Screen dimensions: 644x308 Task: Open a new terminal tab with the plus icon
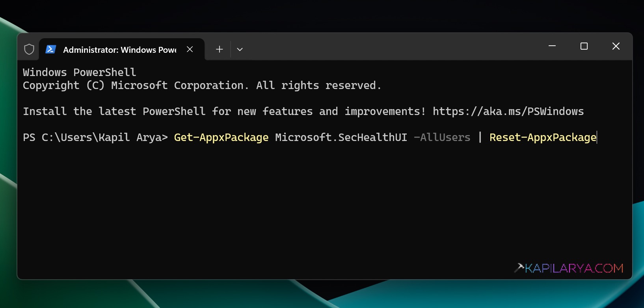219,49
